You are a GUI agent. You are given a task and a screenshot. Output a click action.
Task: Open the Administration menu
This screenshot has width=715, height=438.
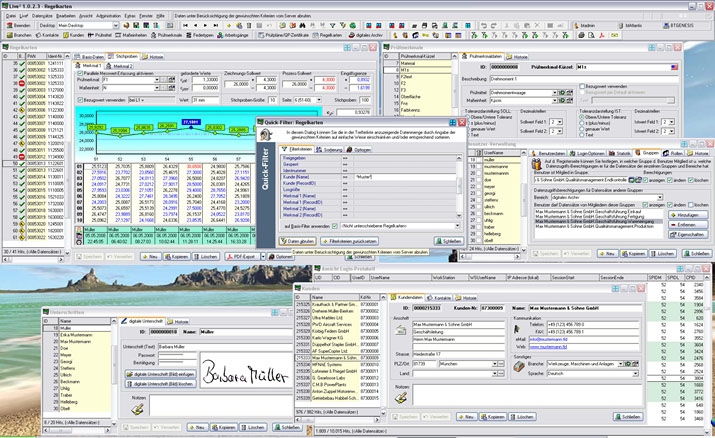(109, 16)
